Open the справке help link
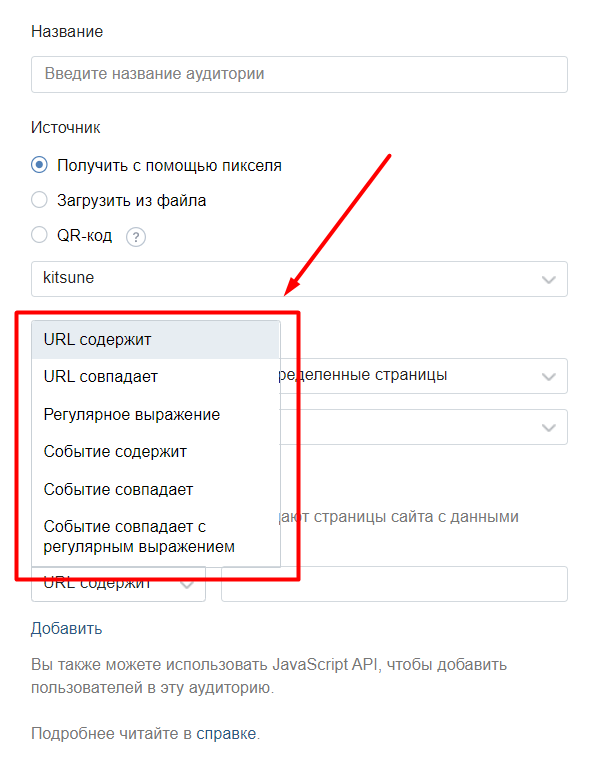Image resolution: width=590 pixels, height=761 pixels. point(226,733)
